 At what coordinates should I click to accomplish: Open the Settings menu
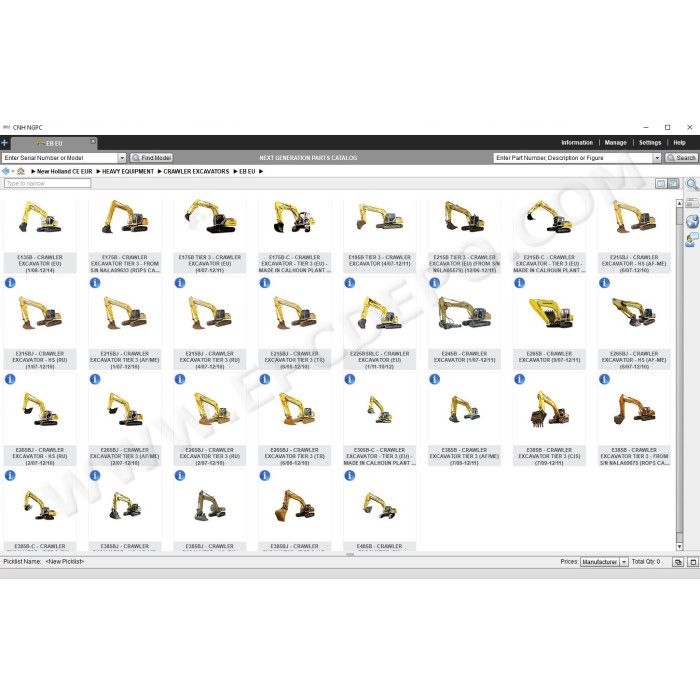click(x=650, y=142)
